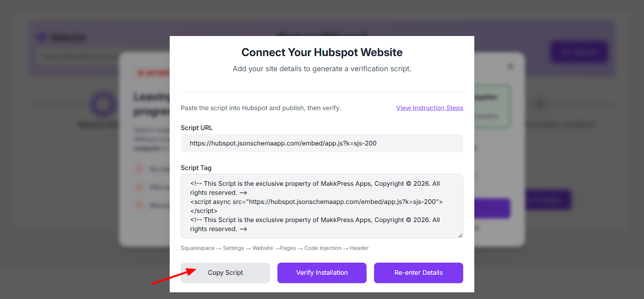Click the blurred purple button at top right
Screen dimensions: 644x299
point(579,52)
